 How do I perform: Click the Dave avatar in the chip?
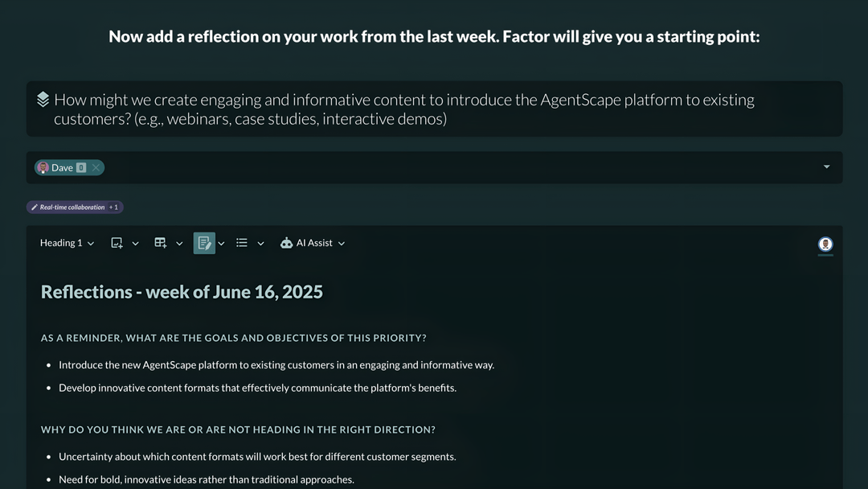click(43, 167)
